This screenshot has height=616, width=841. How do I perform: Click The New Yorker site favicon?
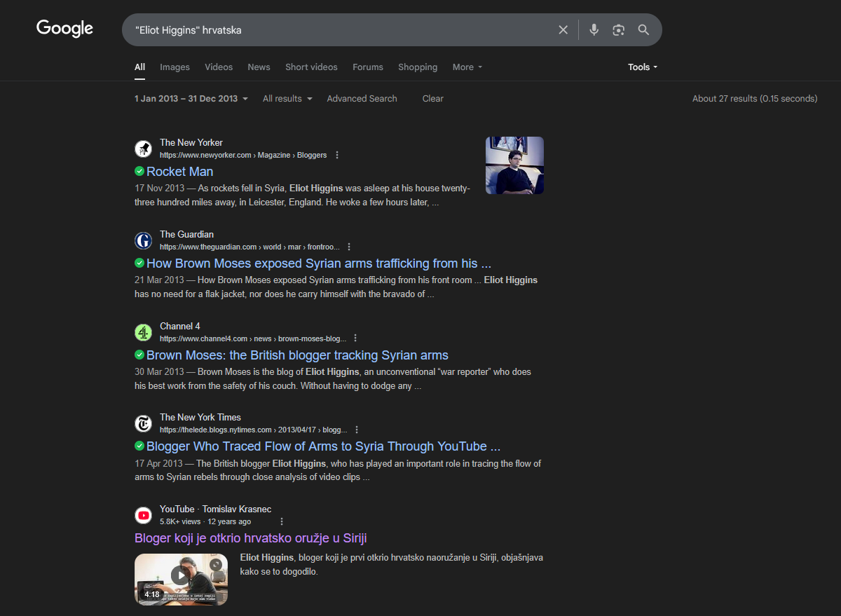[144, 149]
